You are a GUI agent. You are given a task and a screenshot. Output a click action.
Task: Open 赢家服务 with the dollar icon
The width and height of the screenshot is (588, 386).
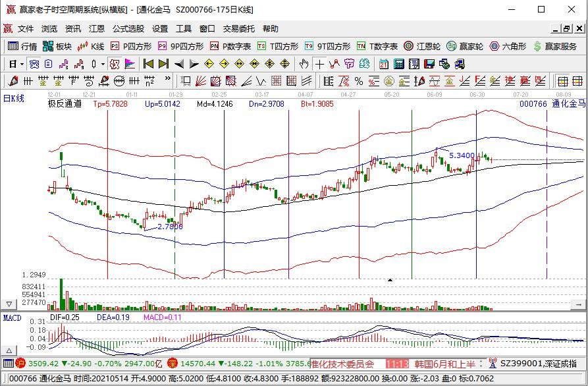point(555,46)
